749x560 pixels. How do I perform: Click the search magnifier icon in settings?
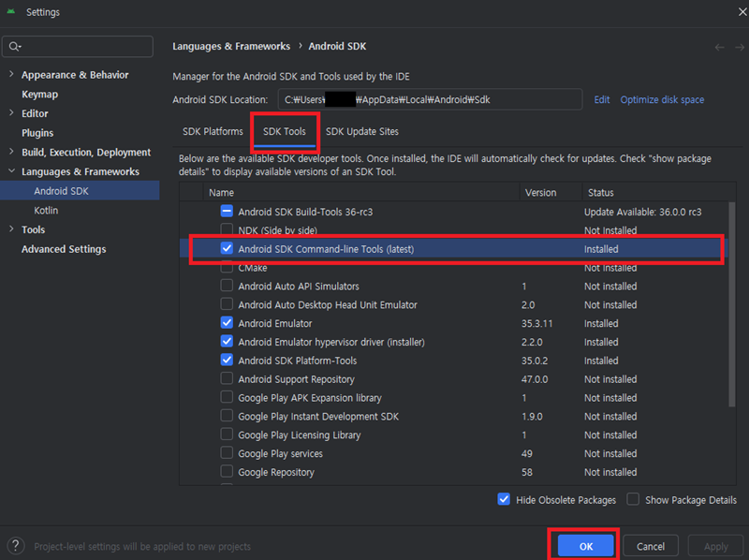[14, 46]
